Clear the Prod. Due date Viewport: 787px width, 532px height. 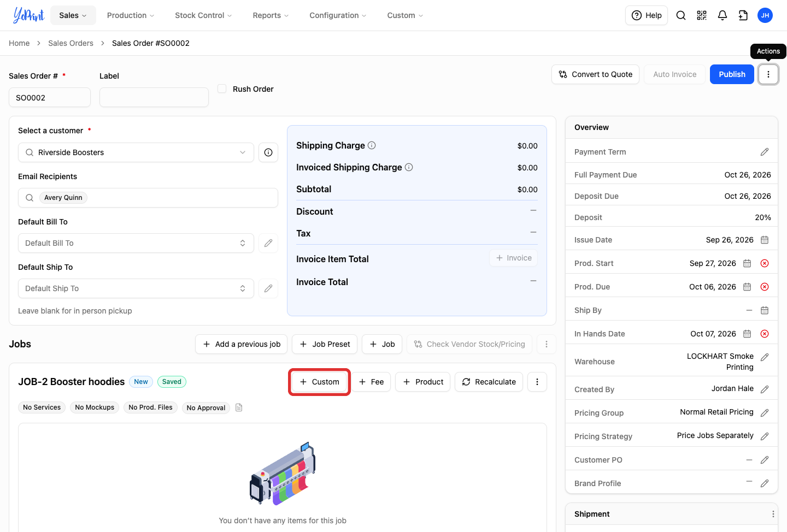click(765, 287)
